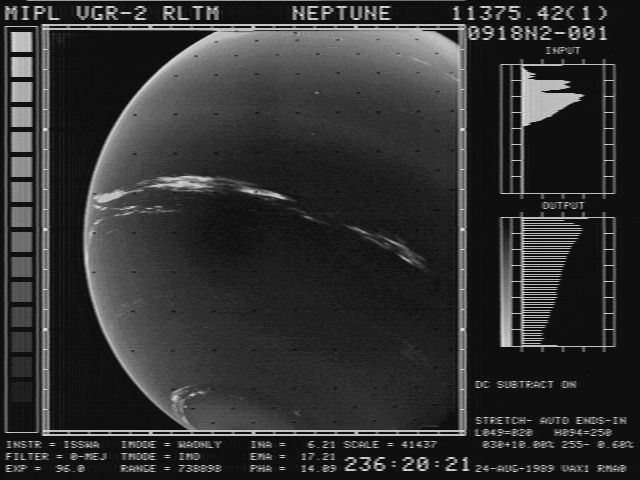Select the topmost white swatch in grayscale bar
Screen dimensions: 640x480
tap(21, 41)
